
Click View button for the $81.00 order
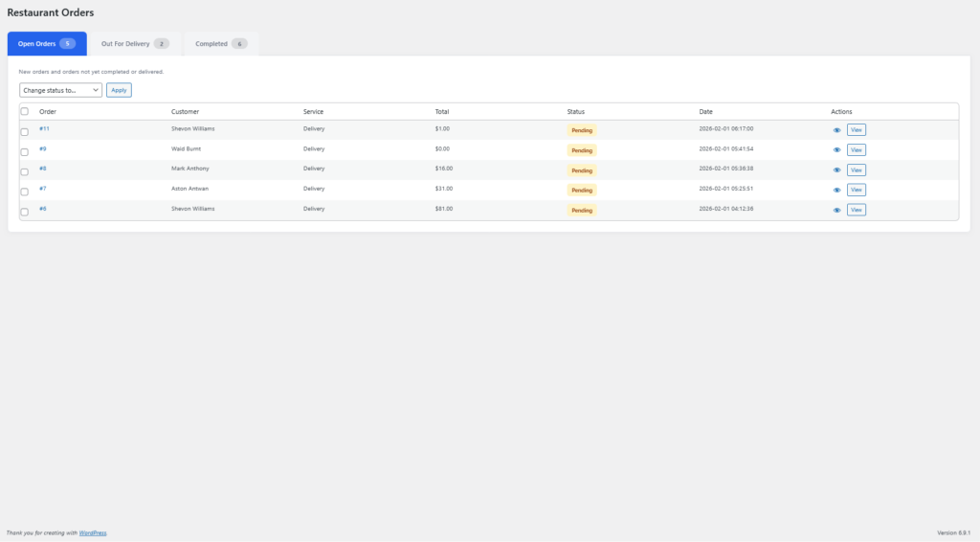pyautogui.click(x=857, y=210)
